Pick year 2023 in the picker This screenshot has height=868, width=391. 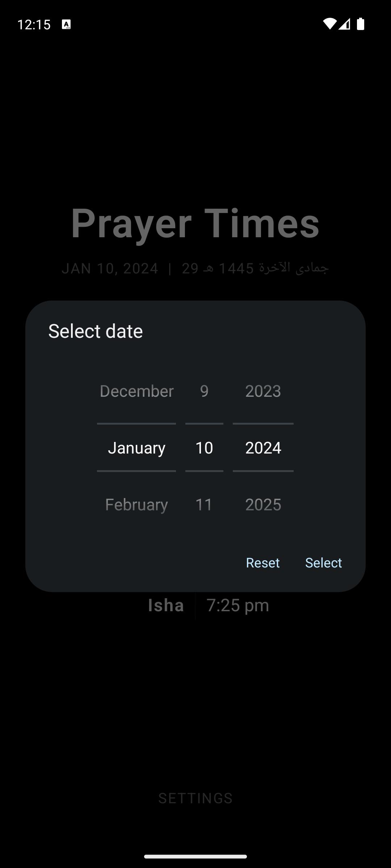point(263,391)
